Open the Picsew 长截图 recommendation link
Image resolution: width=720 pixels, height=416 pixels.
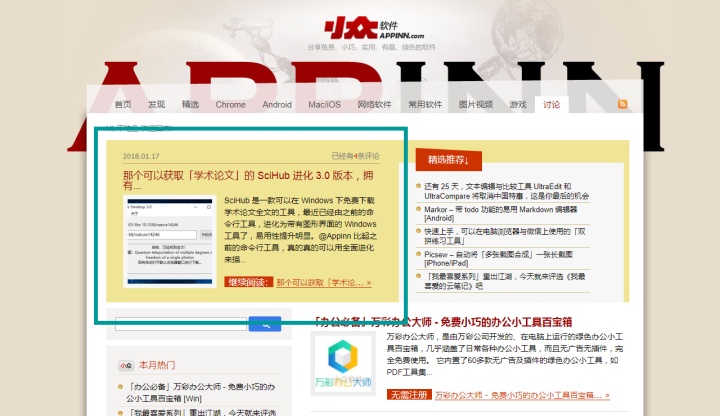pos(498,259)
